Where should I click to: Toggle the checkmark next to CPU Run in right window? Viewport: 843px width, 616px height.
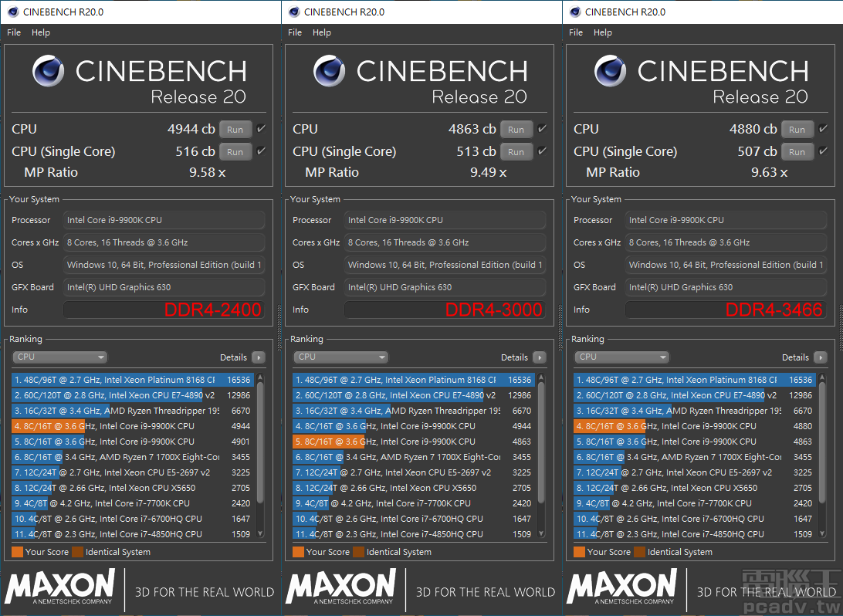click(824, 129)
